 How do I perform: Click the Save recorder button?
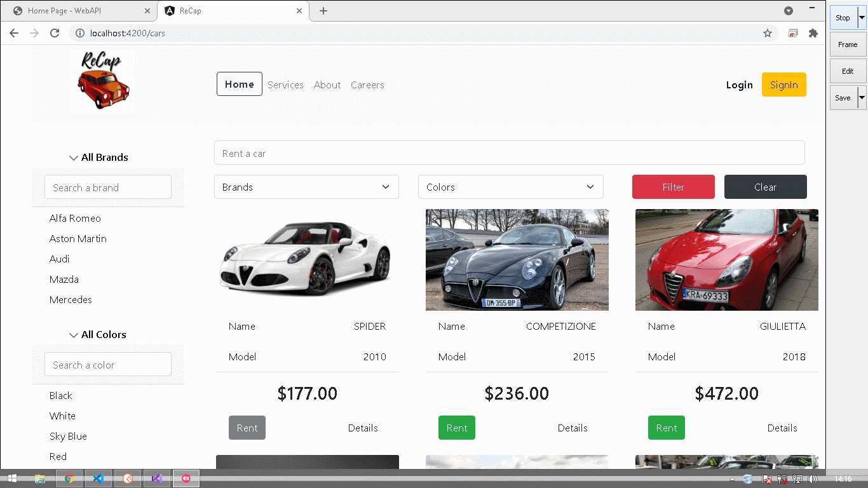(x=843, y=98)
